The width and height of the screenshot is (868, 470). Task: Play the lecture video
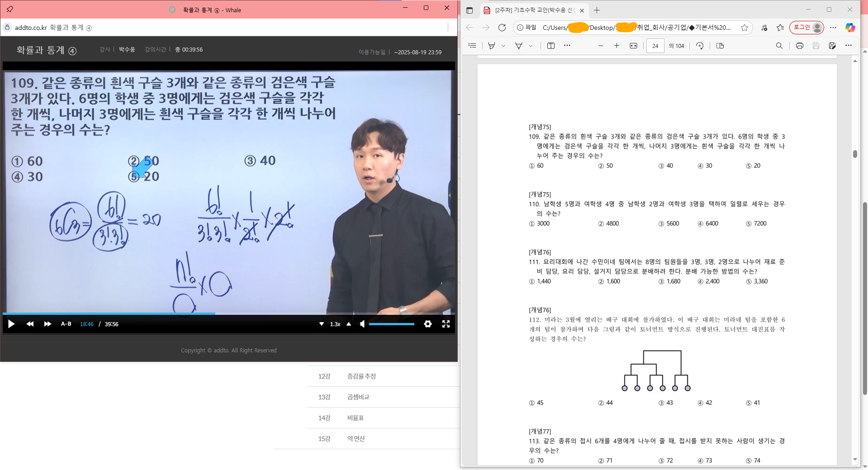coord(11,324)
